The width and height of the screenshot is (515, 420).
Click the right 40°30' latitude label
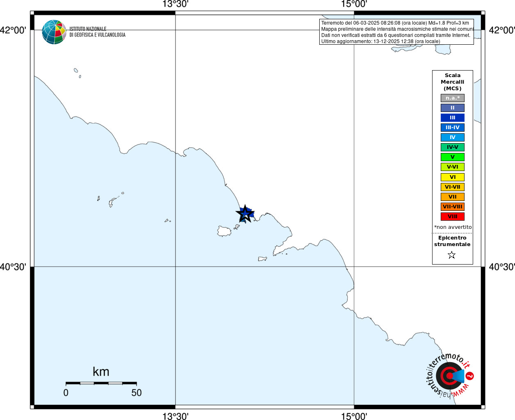pyautogui.click(x=502, y=267)
